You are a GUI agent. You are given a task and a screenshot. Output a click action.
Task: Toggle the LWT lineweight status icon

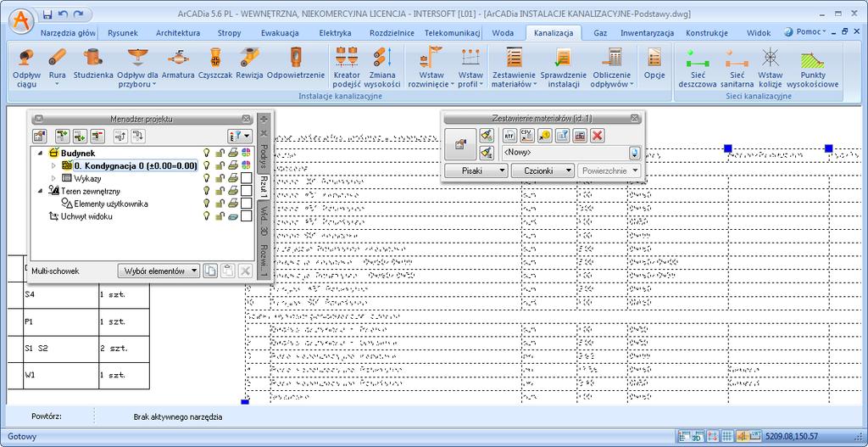point(756,436)
